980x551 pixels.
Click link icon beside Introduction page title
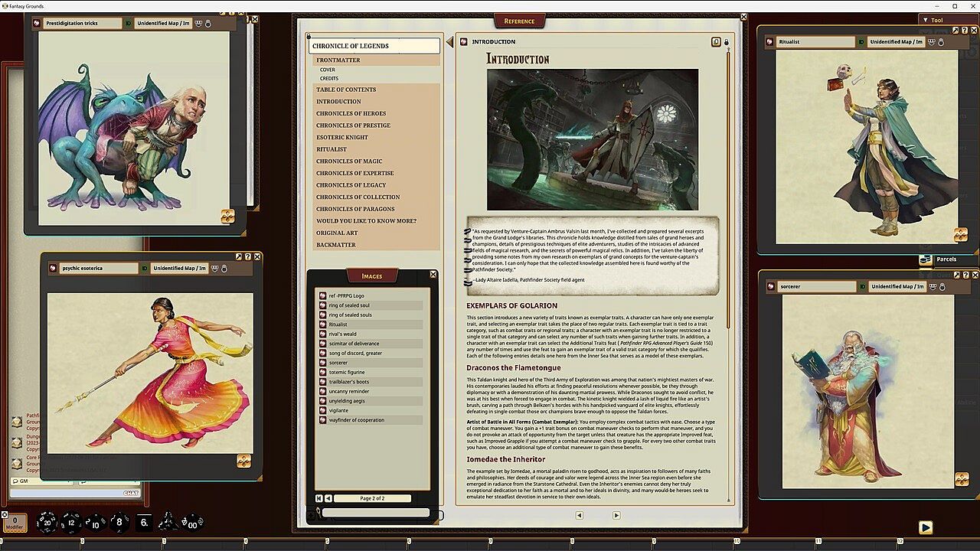(464, 41)
